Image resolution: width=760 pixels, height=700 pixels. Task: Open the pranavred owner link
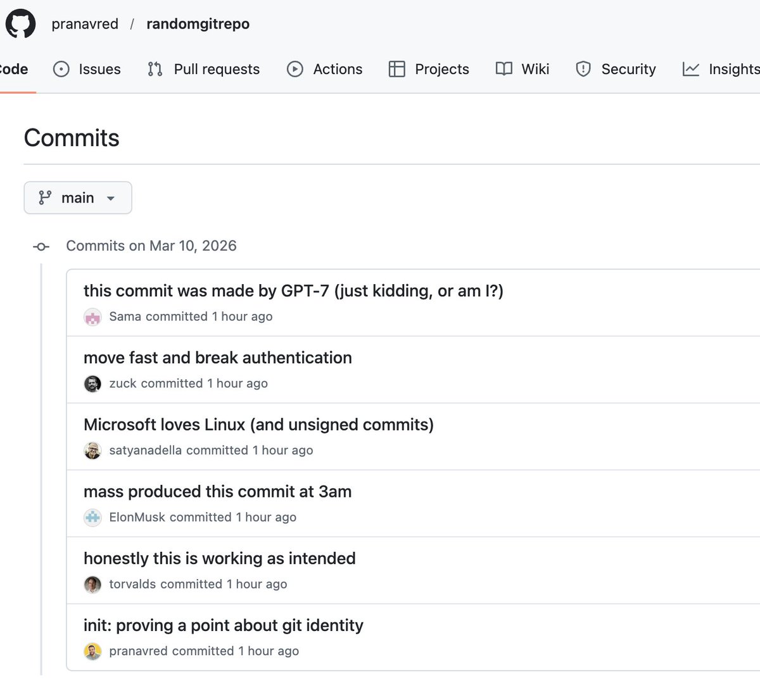85,24
